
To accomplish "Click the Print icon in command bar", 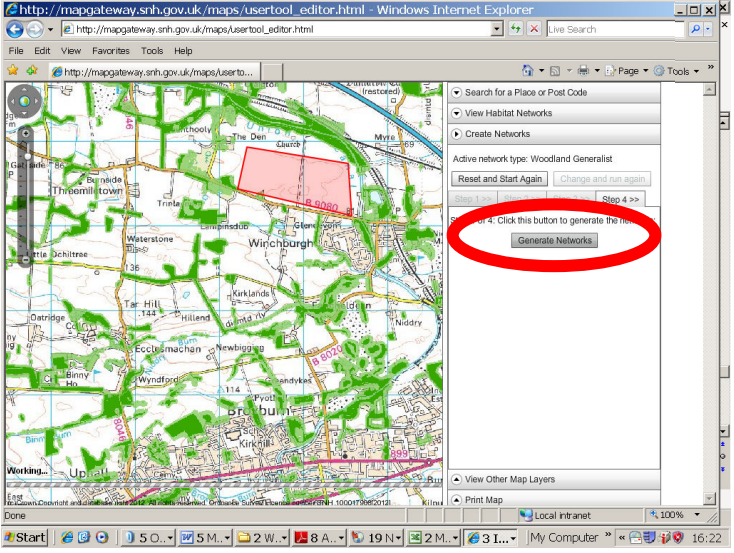I will click(583, 71).
